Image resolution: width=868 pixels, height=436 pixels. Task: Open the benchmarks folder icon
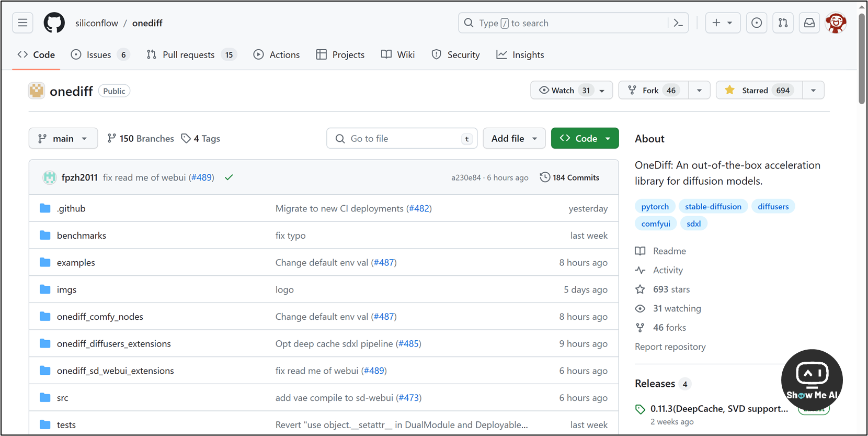point(45,236)
